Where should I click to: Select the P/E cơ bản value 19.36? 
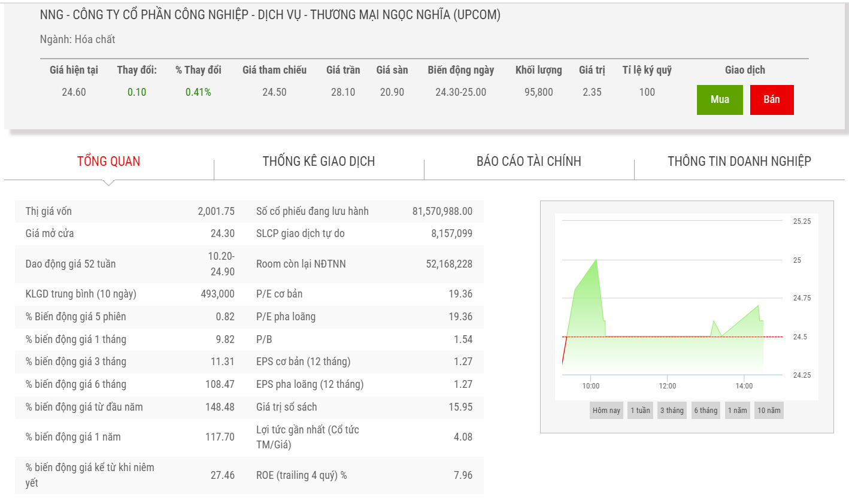[x=460, y=294]
